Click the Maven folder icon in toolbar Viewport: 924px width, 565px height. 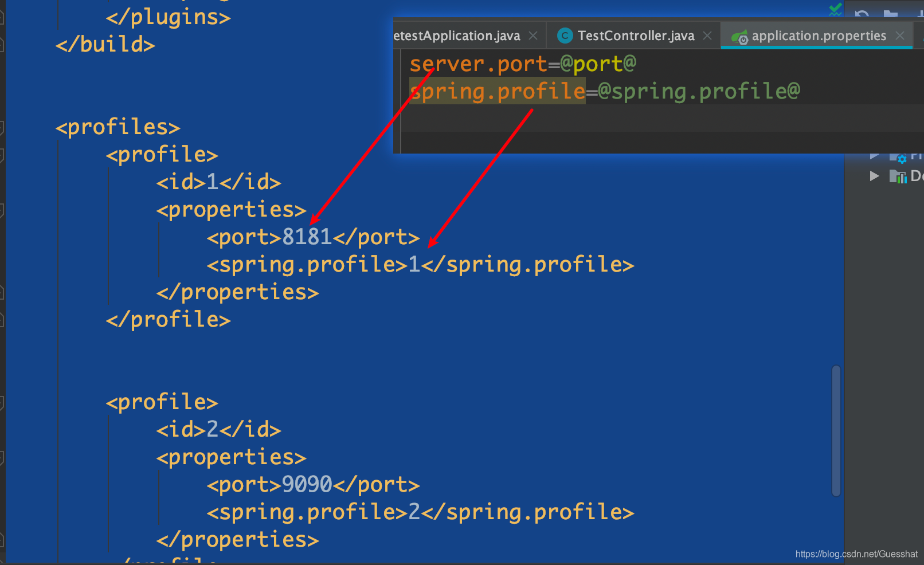pos(890,14)
